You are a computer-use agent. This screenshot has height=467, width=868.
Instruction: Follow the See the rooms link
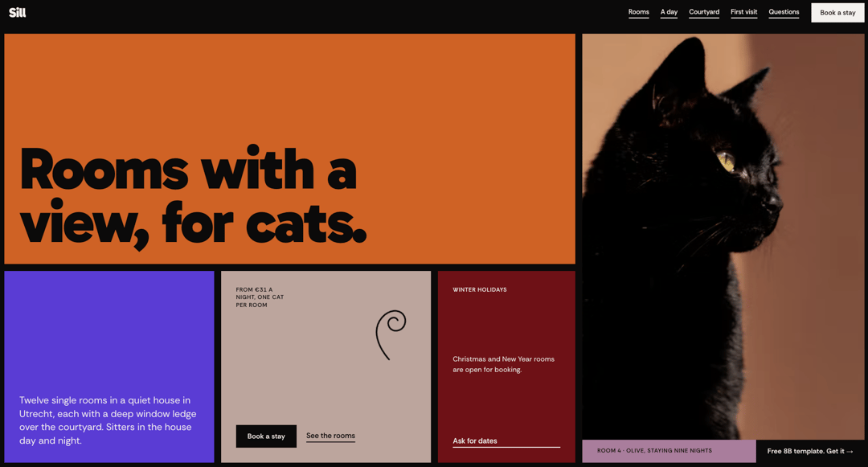pyautogui.click(x=330, y=436)
